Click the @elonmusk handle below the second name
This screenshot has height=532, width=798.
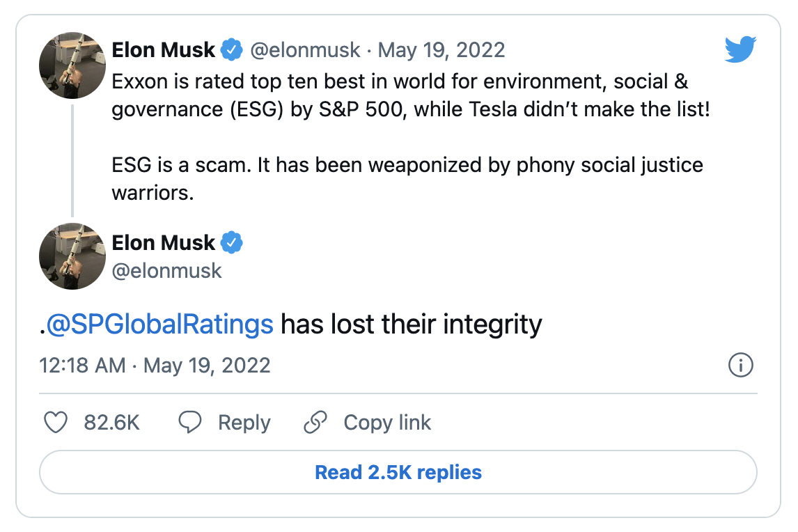[166, 269]
